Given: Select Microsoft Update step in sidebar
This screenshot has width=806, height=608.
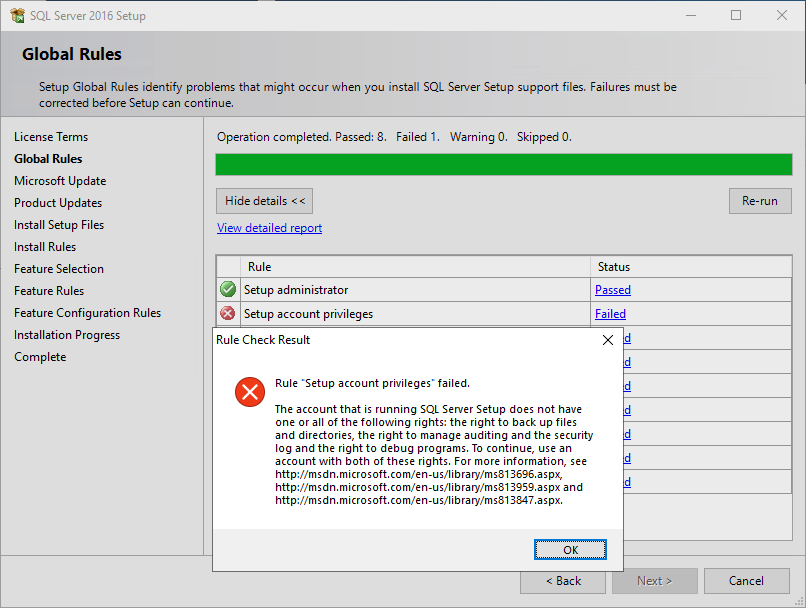Looking at the screenshot, I should click(x=60, y=181).
